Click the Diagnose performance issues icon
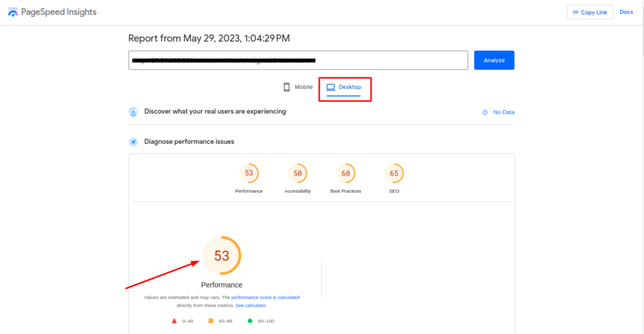This screenshot has width=644, height=334. click(133, 142)
